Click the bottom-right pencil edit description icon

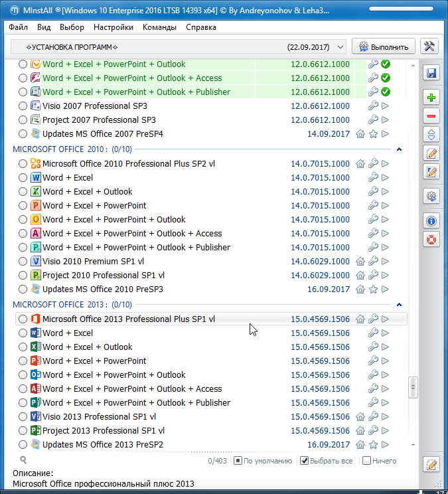(x=431, y=464)
